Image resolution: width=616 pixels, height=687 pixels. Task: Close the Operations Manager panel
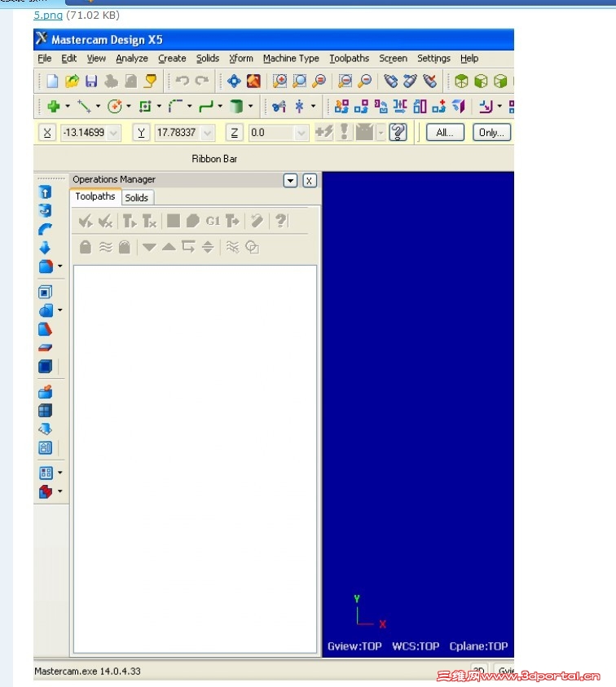coord(310,181)
